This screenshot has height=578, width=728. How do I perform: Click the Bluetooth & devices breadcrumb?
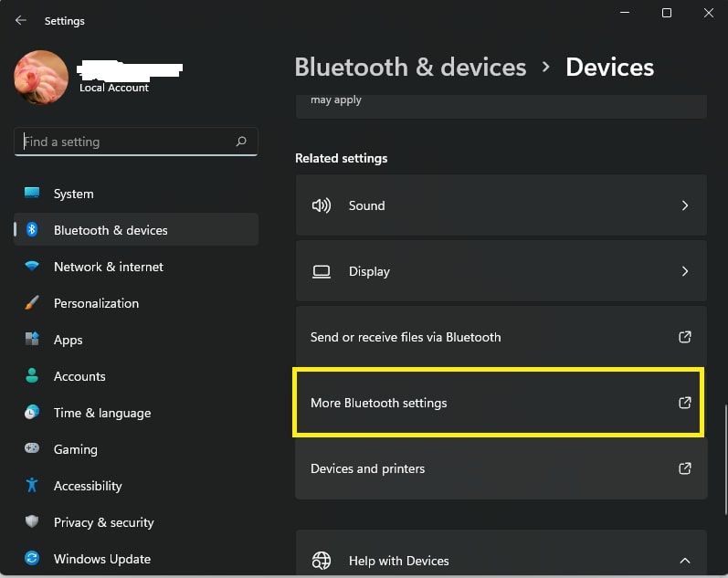410,67
